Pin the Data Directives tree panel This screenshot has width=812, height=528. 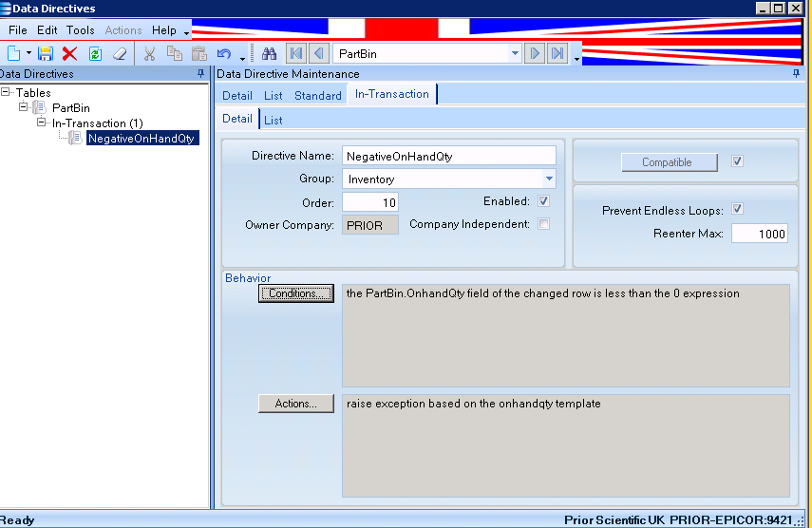[201, 74]
